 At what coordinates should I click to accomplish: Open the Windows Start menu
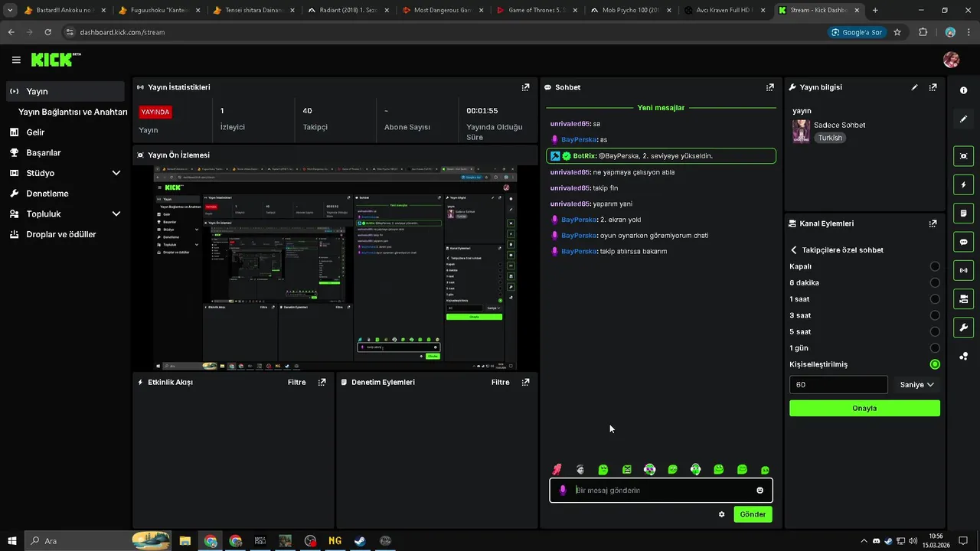coord(11,541)
